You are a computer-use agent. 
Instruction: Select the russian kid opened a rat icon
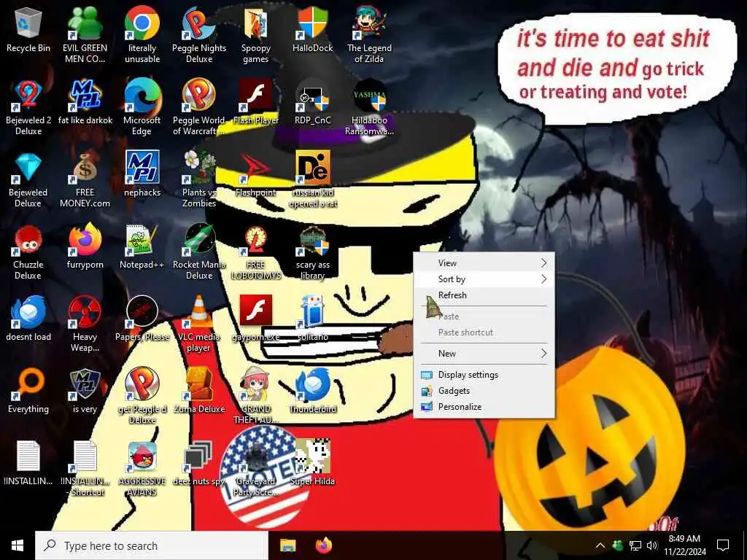[x=312, y=179]
